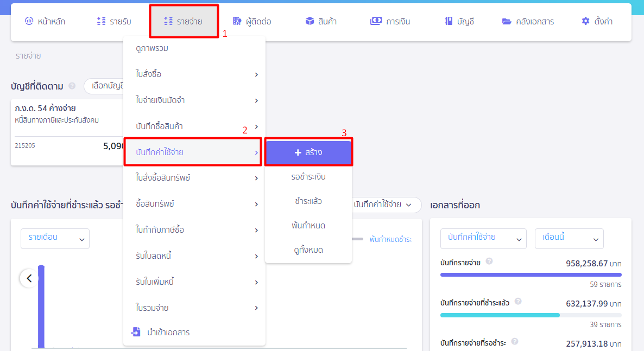Screen dimensions: 644x351
Task: Click the การเงิน money icon
Action: [376, 21]
